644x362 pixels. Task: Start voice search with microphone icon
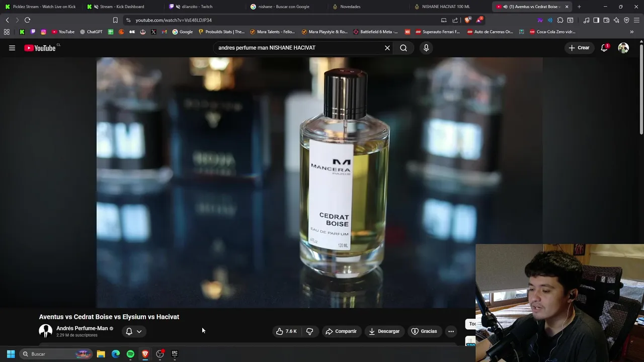[426, 48]
